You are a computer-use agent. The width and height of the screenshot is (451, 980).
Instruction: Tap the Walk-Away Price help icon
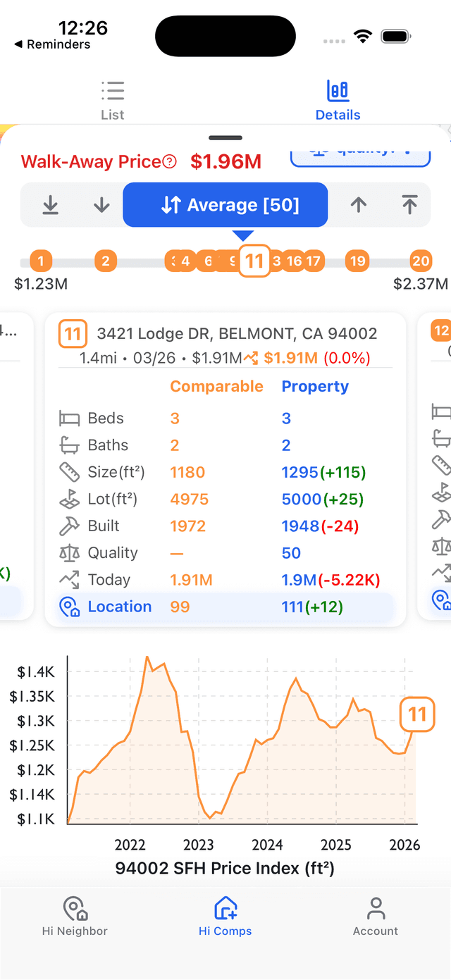170,162
